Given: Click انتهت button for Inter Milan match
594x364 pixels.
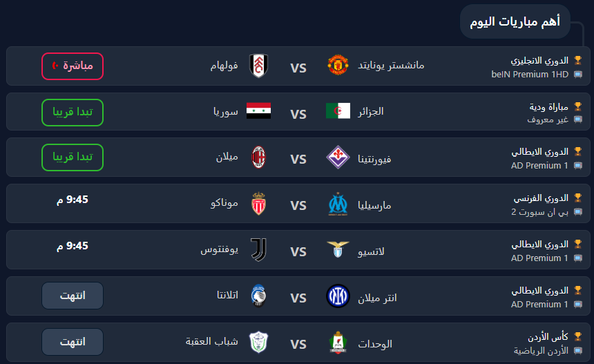Looking at the screenshot, I should pos(73,296).
